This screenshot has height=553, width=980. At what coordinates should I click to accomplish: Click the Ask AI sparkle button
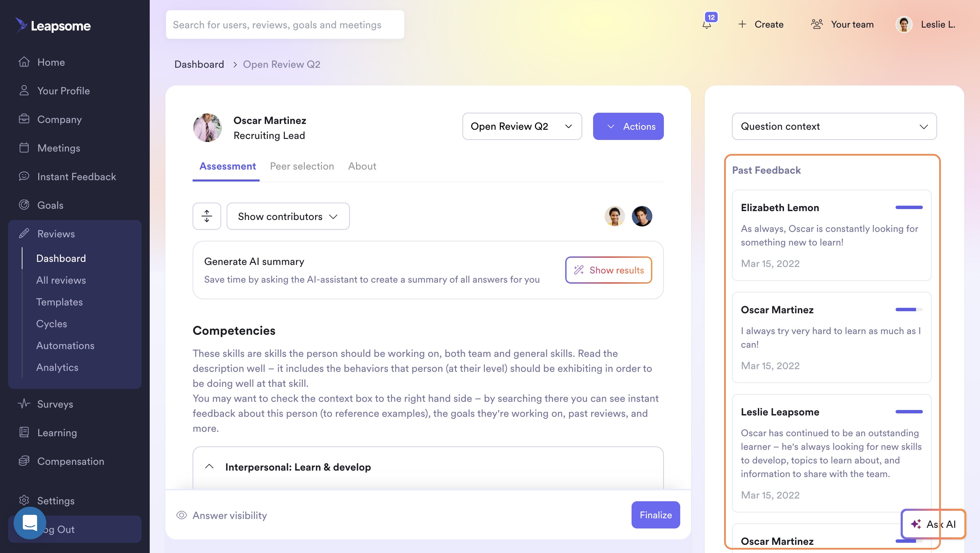click(933, 524)
